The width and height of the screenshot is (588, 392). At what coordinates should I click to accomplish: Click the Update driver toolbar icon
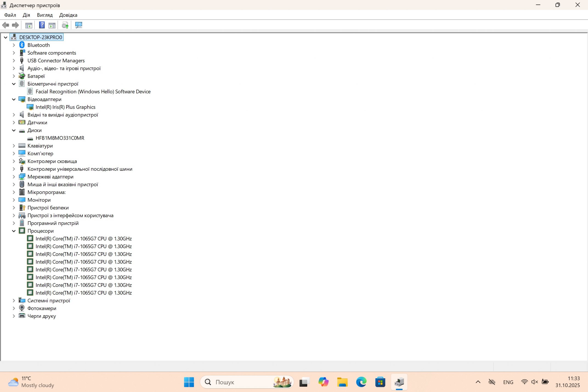coord(65,25)
